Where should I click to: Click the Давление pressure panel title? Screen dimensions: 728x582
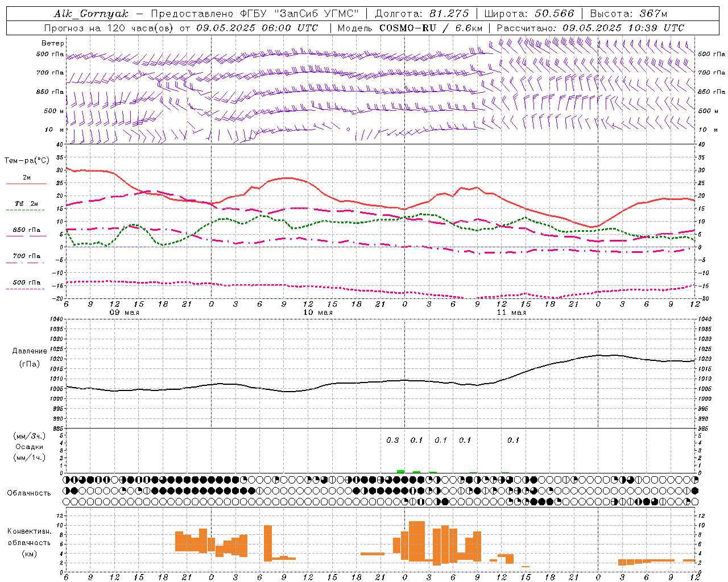point(30,351)
